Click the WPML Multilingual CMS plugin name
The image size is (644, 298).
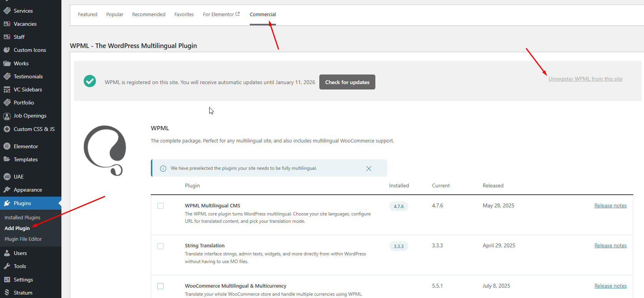[x=213, y=205]
